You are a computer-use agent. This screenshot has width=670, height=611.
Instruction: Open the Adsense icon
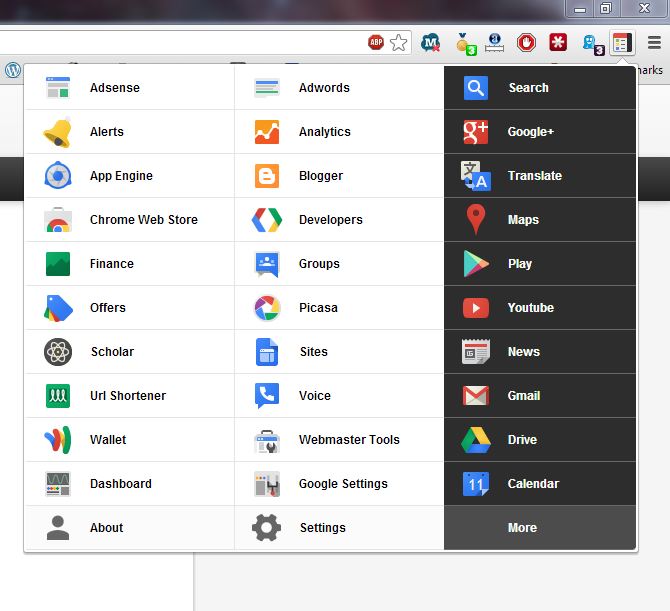[x=58, y=88]
